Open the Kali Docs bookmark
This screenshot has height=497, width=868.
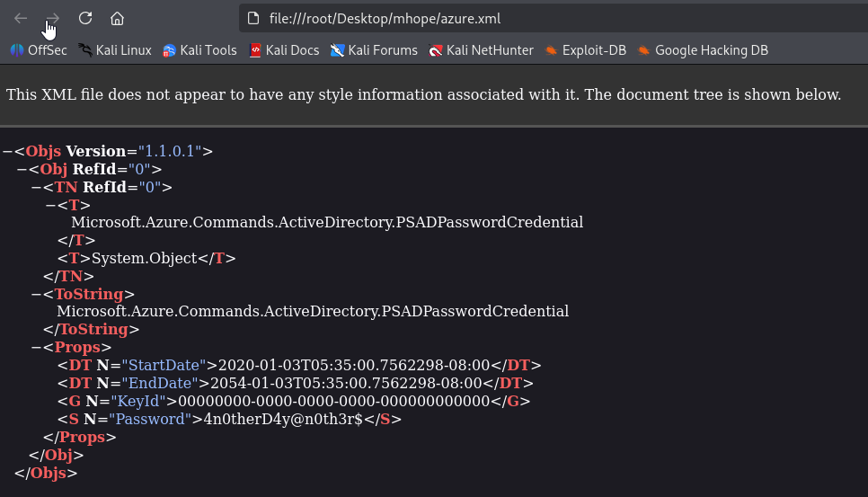point(284,50)
